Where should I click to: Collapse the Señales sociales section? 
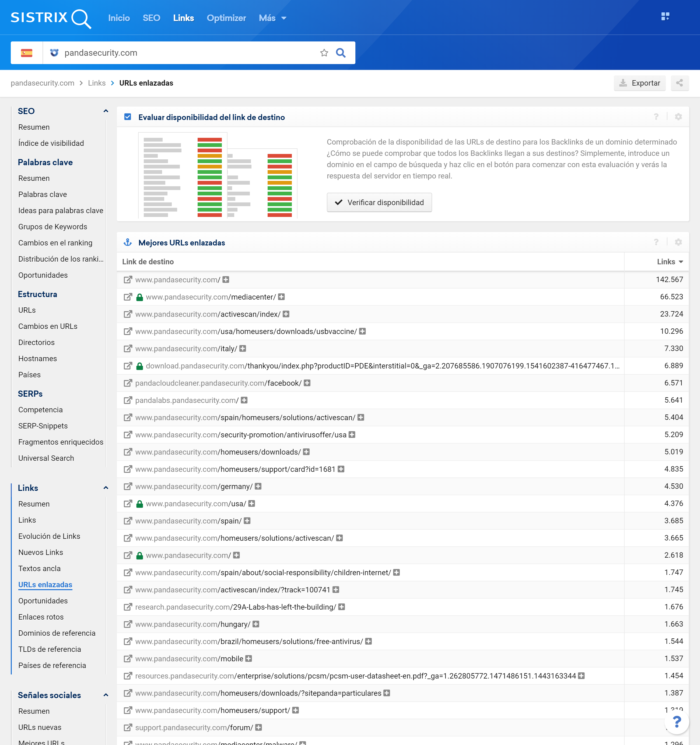coord(106,695)
